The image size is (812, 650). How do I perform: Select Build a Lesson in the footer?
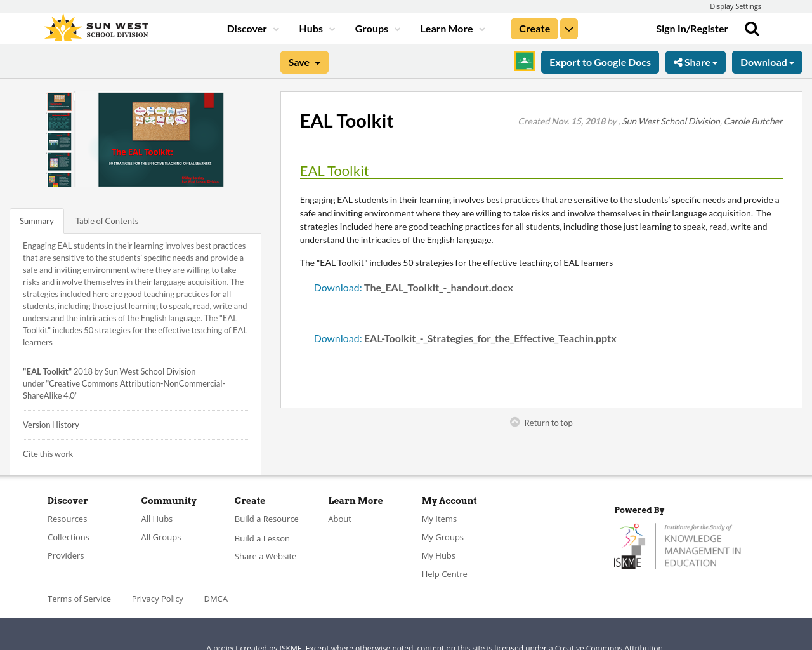click(262, 537)
